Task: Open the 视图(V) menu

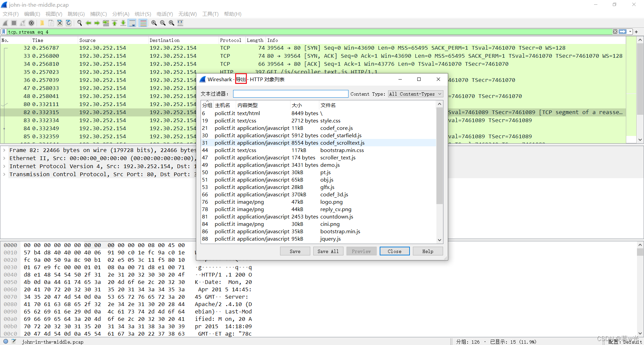Action: pos(54,14)
